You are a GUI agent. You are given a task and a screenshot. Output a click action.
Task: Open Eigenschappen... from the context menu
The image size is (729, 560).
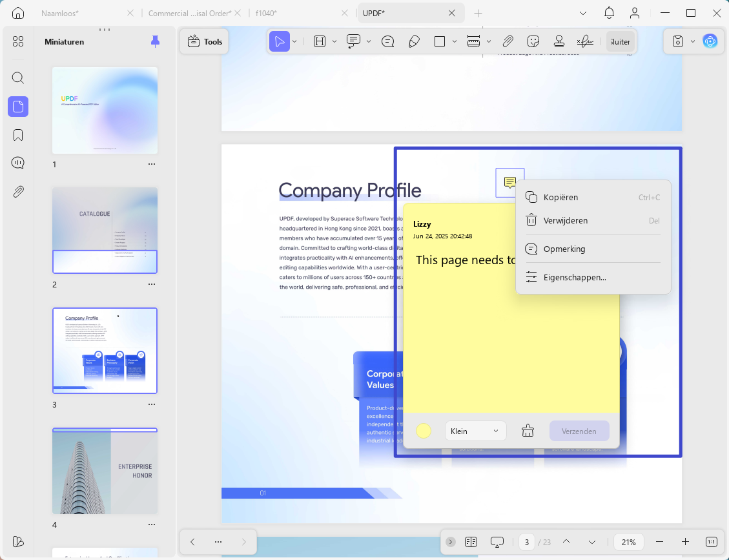coord(593,277)
